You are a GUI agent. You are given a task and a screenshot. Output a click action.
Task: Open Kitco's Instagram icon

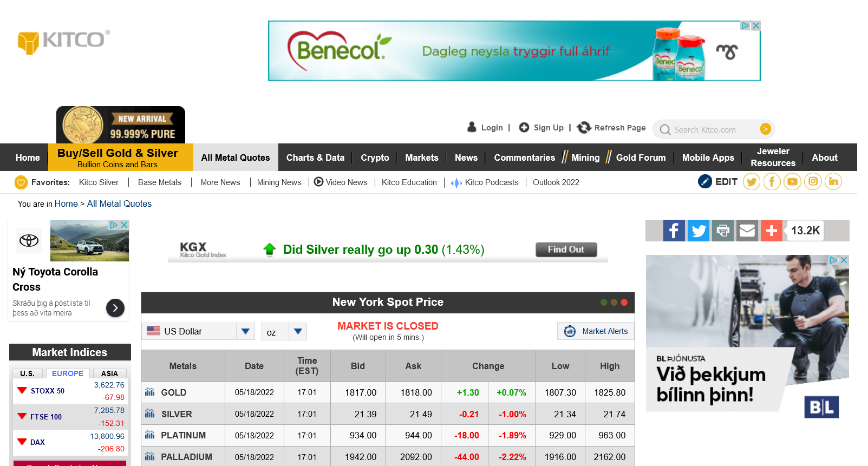pyautogui.click(x=813, y=182)
